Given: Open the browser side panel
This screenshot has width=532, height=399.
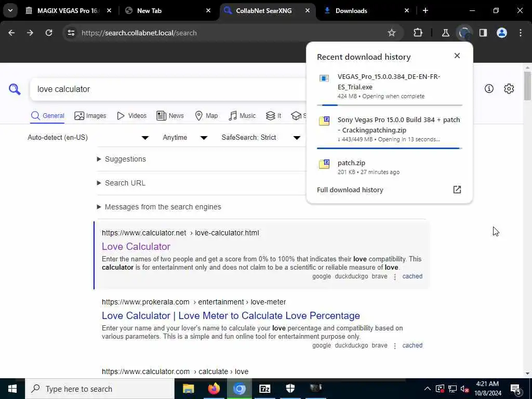Looking at the screenshot, I should [x=483, y=33].
